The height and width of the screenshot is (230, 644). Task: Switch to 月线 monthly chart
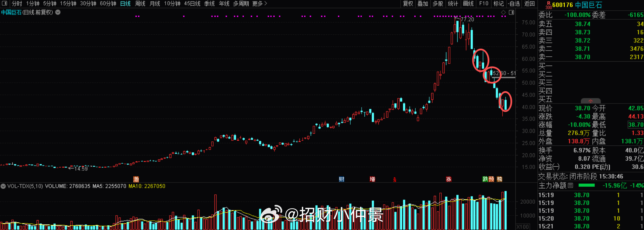point(155,4)
